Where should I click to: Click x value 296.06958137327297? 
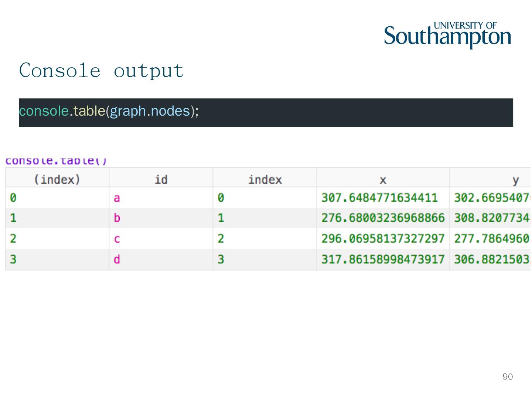click(x=383, y=239)
